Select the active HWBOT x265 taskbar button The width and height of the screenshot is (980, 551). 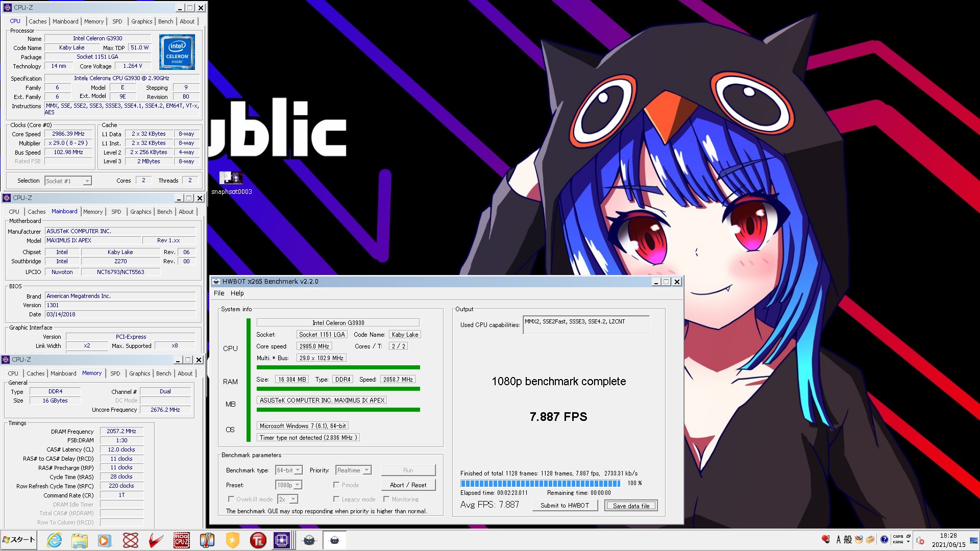(x=334, y=540)
